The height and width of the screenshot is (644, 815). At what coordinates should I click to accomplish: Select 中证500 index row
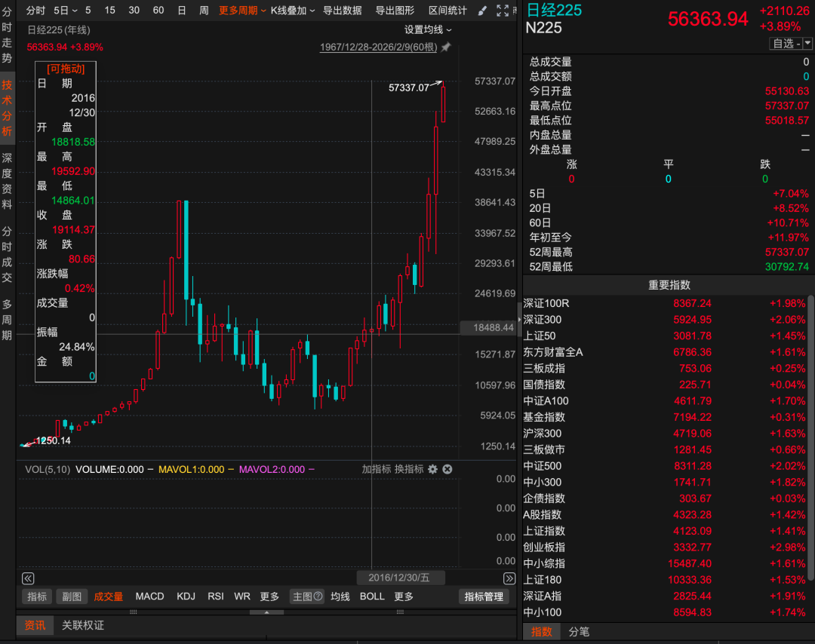(x=665, y=466)
